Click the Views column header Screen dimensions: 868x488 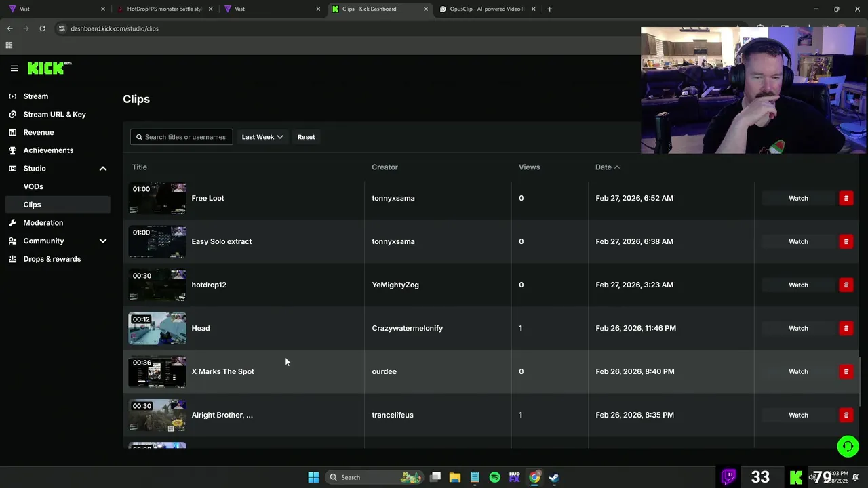click(529, 167)
